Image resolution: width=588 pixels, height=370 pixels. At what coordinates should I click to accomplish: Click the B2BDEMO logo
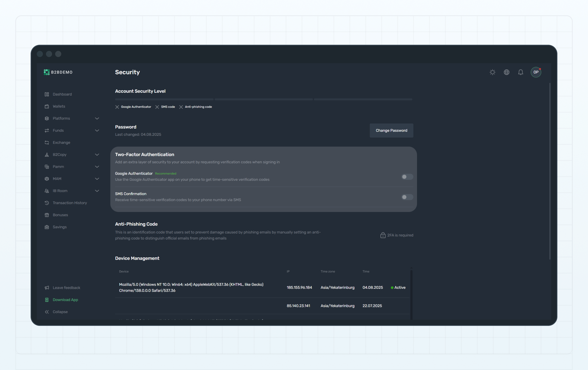pos(58,72)
